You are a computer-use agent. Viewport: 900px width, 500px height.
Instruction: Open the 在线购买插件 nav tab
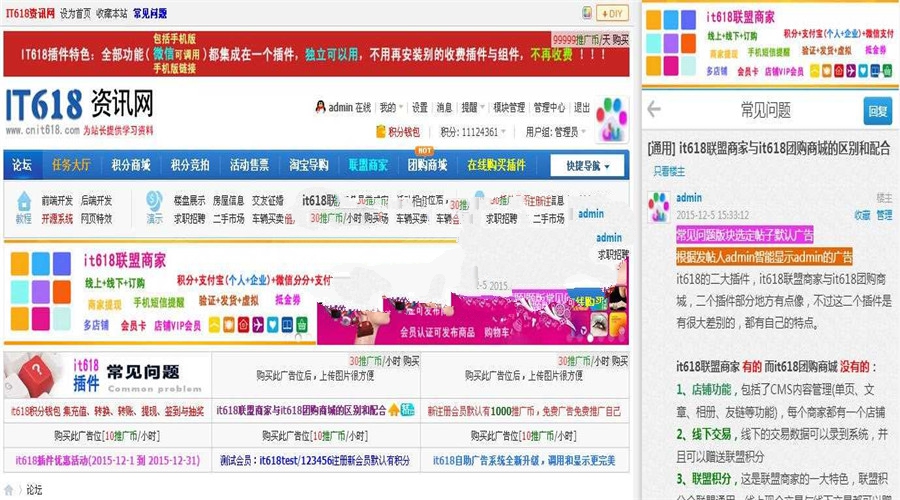pyautogui.click(x=496, y=165)
